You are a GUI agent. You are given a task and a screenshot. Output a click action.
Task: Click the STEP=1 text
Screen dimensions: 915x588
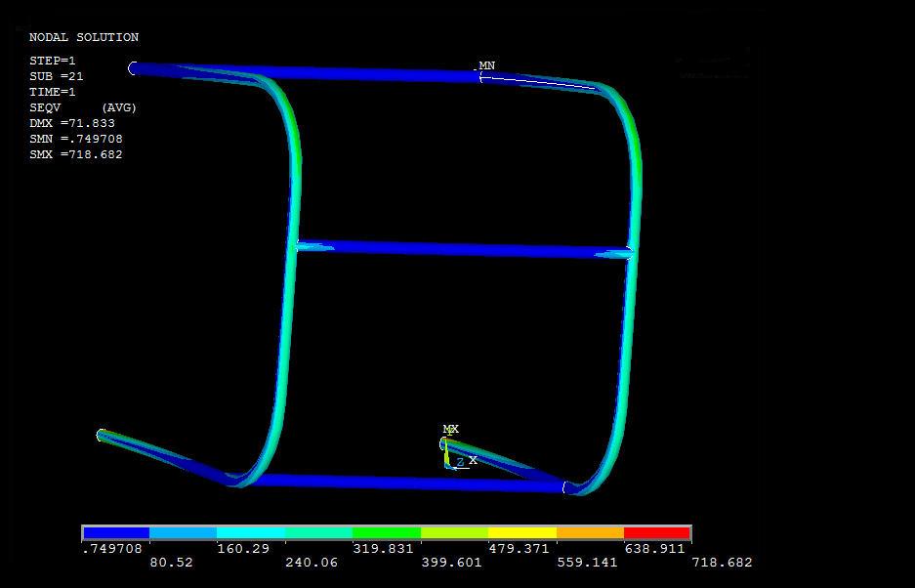[53, 61]
